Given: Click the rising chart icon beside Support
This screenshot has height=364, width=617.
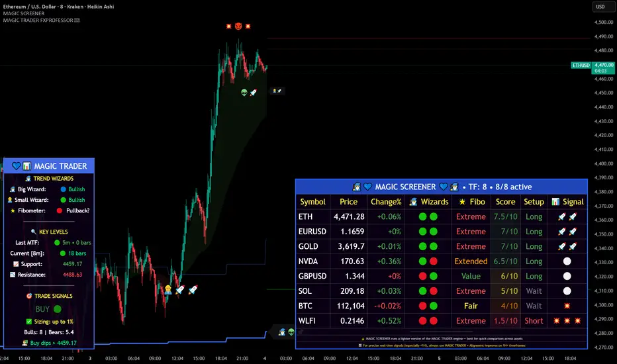Looking at the screenshot, I should pyautogui.click(x=16, y=264).
